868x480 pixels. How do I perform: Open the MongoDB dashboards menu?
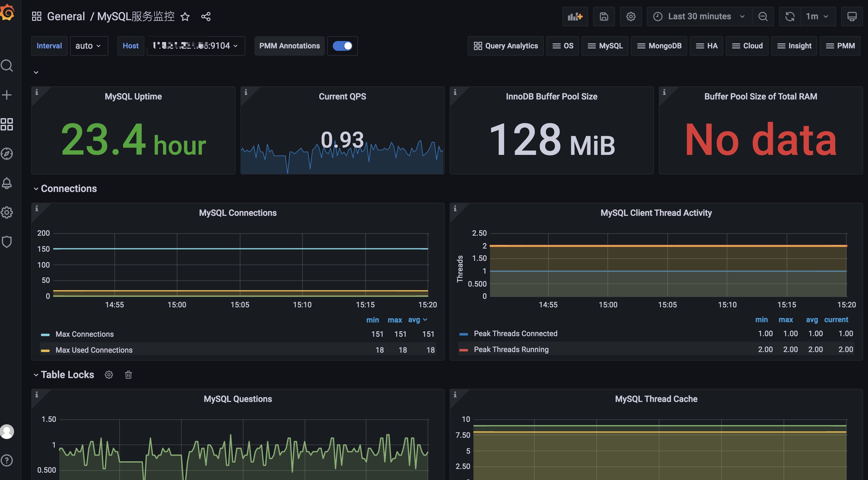(x=659, y=46)
